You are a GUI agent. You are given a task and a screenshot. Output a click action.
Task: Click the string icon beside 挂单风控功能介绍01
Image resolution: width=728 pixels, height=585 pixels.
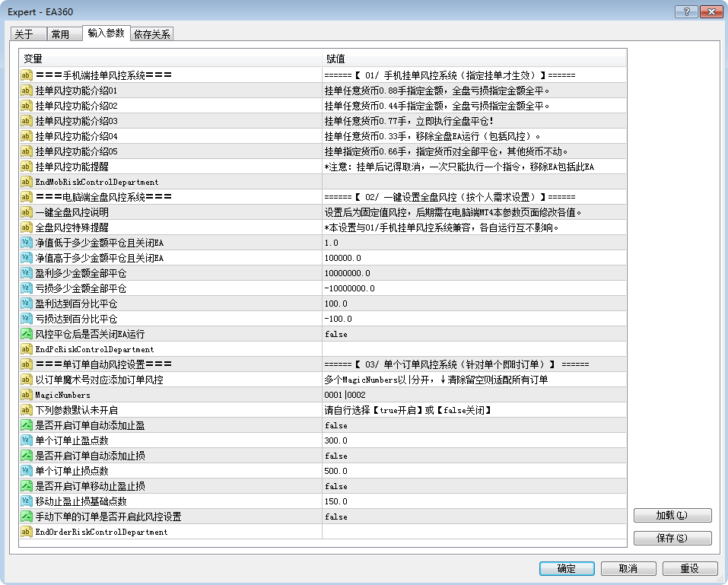[26, 91]
